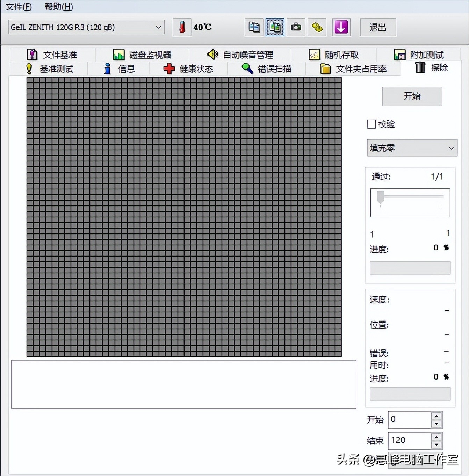The width and height of the screenshot is (469, 476).
Task: Switch to the 信息 tab
Action: click(118, 69)
